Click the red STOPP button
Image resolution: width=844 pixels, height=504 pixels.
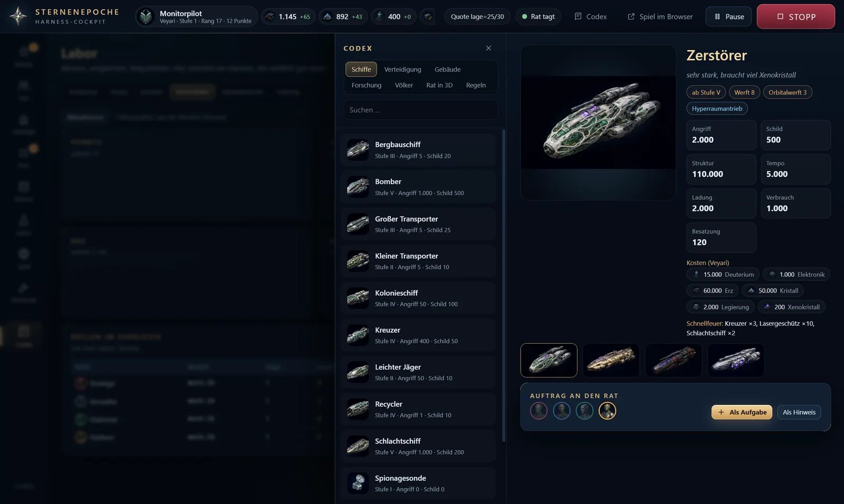click(x=795, y=16)
